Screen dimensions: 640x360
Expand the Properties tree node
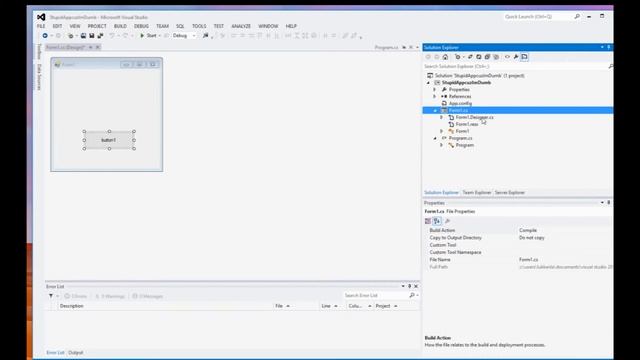click(435, 90)
